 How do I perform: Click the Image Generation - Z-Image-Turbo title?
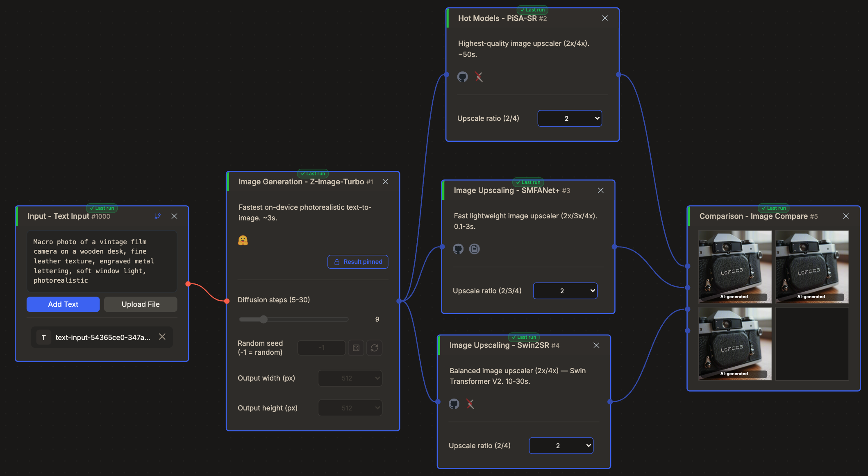(301, 182)
